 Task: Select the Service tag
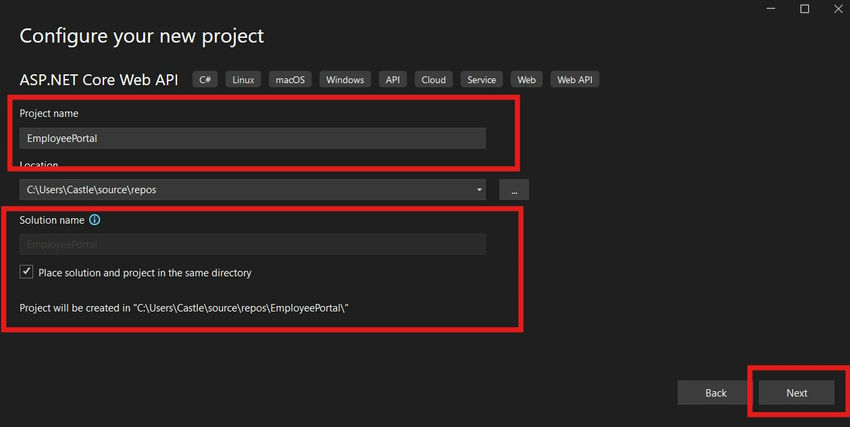click(x=481, y=80)
